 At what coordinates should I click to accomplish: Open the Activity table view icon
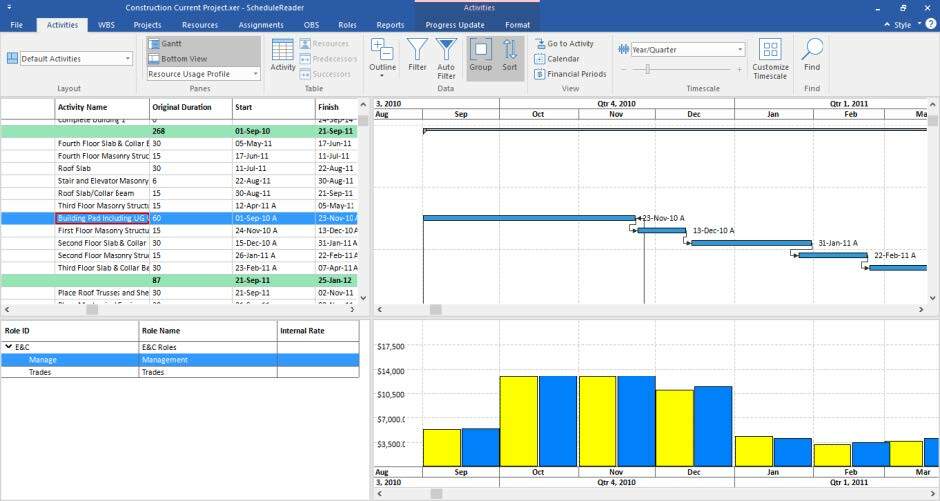pyautogui.click(x=283, y=56)
